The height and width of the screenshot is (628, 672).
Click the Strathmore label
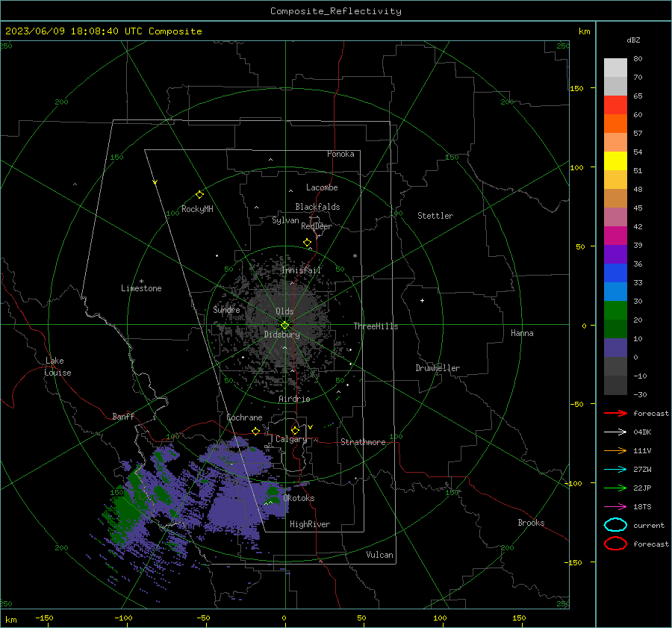[363, 442]
